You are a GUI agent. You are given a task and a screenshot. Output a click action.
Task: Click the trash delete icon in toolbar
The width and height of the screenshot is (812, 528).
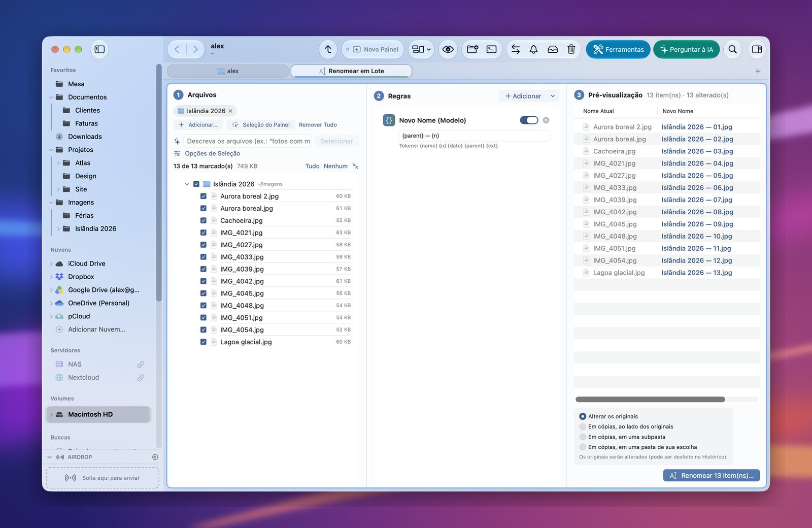571,49
